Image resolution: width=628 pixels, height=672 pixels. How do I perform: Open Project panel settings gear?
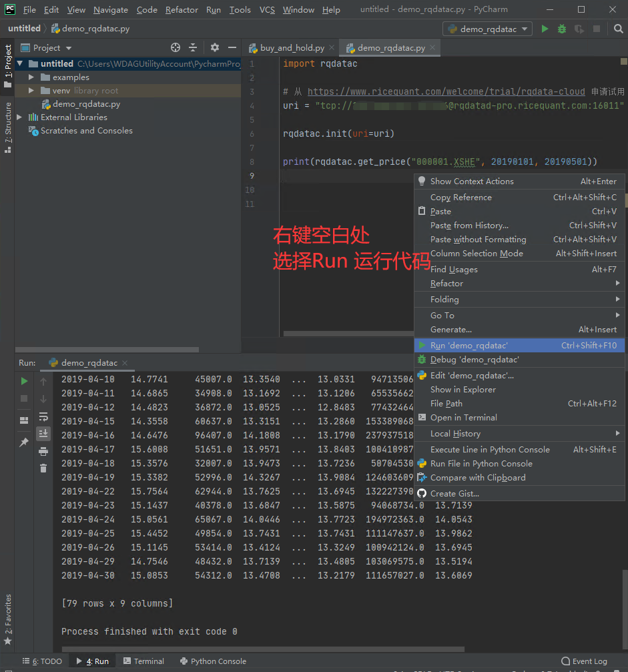pos(215,47)
